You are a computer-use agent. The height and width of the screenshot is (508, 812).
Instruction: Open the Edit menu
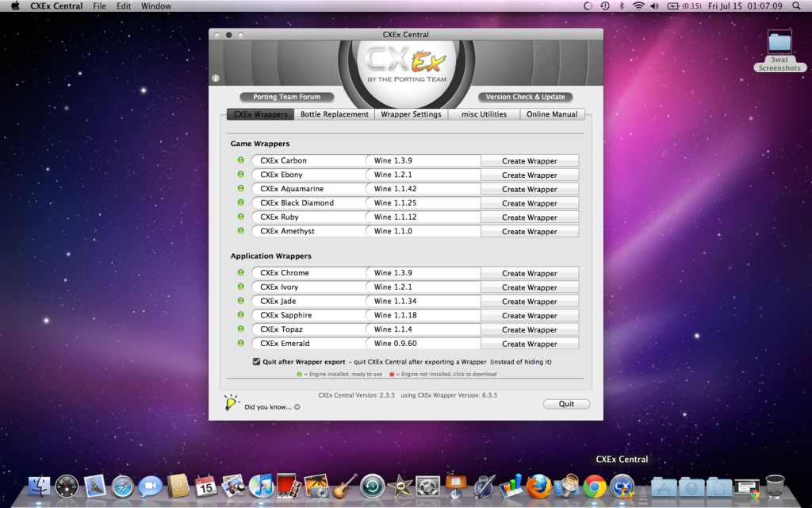tap(124, 6)
